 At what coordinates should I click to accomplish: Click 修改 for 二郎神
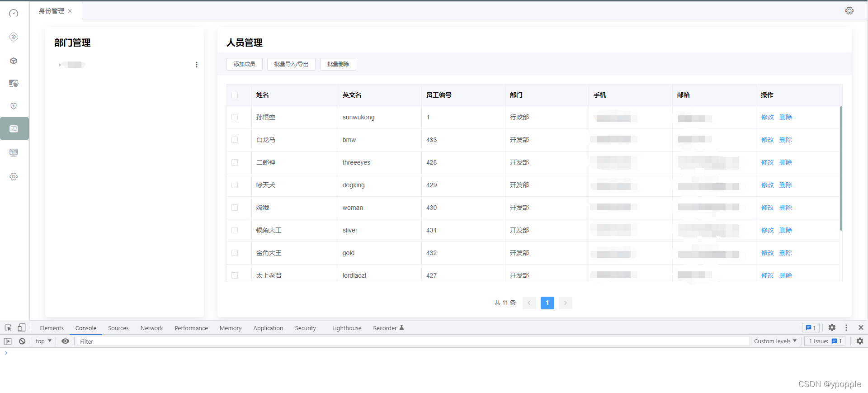pyautogui.click(x=768, y=162)
